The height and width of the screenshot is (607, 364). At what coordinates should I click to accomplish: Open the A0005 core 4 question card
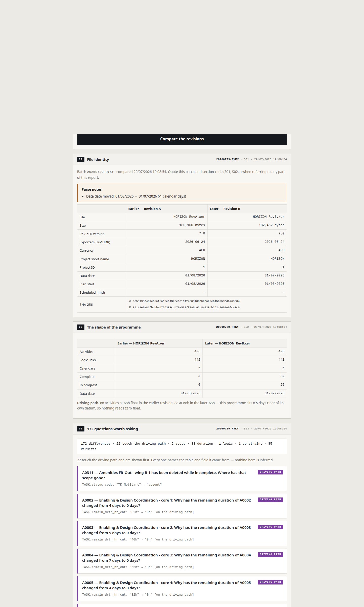[182, 589]
